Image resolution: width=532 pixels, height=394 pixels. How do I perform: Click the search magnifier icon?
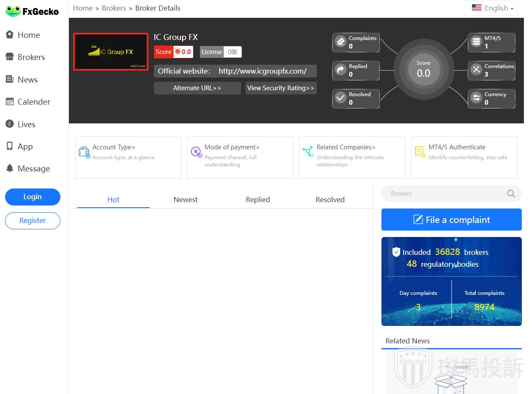click(511, 194)
